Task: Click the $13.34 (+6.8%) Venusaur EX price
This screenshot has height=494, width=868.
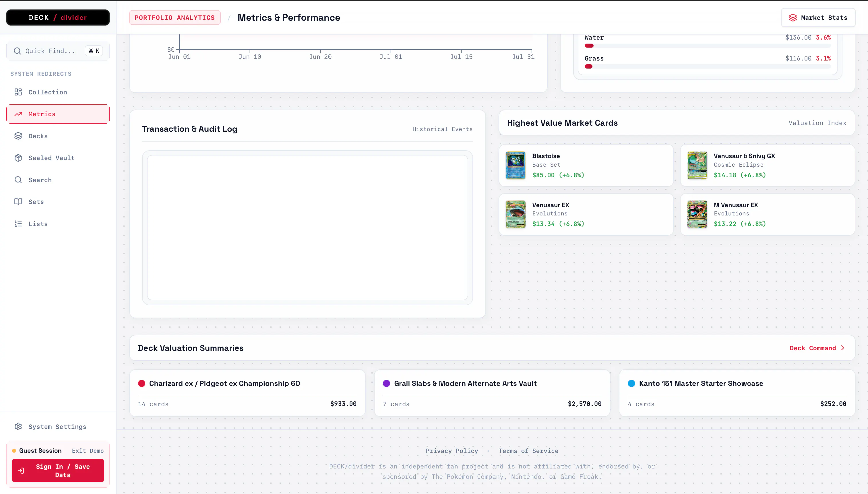Action: point(558,224)
